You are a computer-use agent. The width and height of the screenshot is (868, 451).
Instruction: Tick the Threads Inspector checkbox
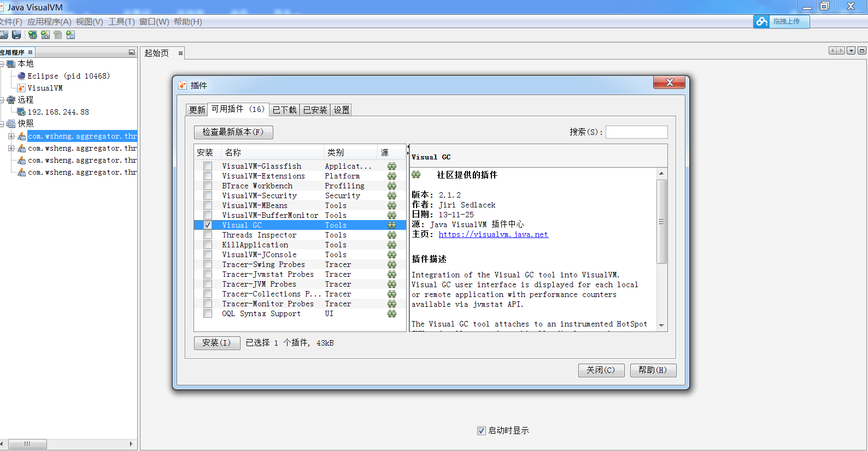pos(208,235)
